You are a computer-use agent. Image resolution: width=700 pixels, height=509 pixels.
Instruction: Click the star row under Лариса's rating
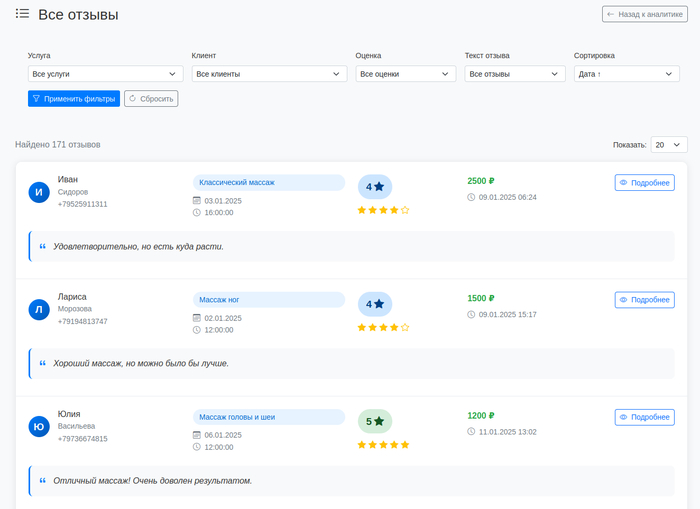click(x=383, y=327)
